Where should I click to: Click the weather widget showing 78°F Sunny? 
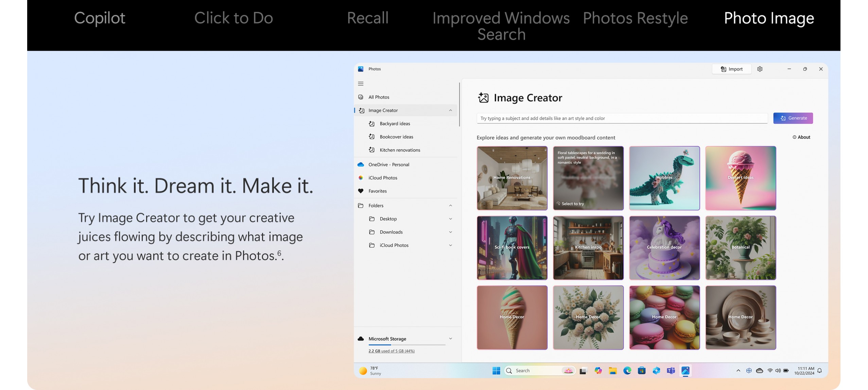(x=370, y=371)
